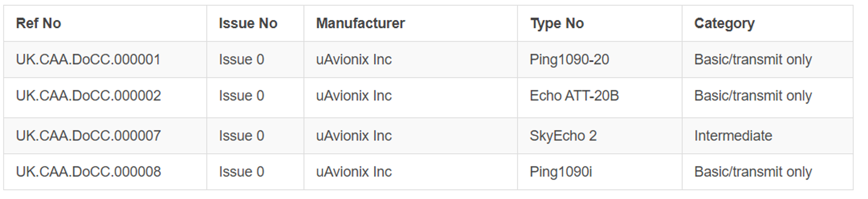Click uAvionix Inc in the Ping1090i row
This screenshot has width=868, height=199.
click(354, 172)
